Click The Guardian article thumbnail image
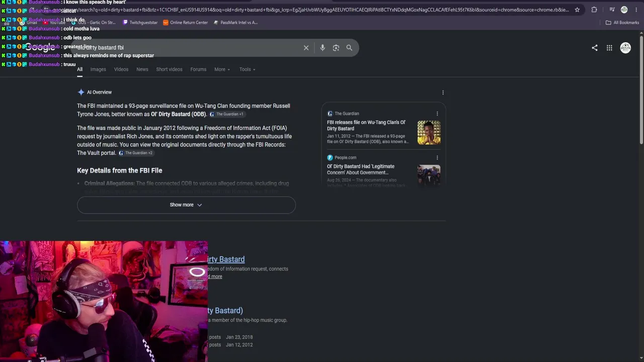 [x=429, y=133]
